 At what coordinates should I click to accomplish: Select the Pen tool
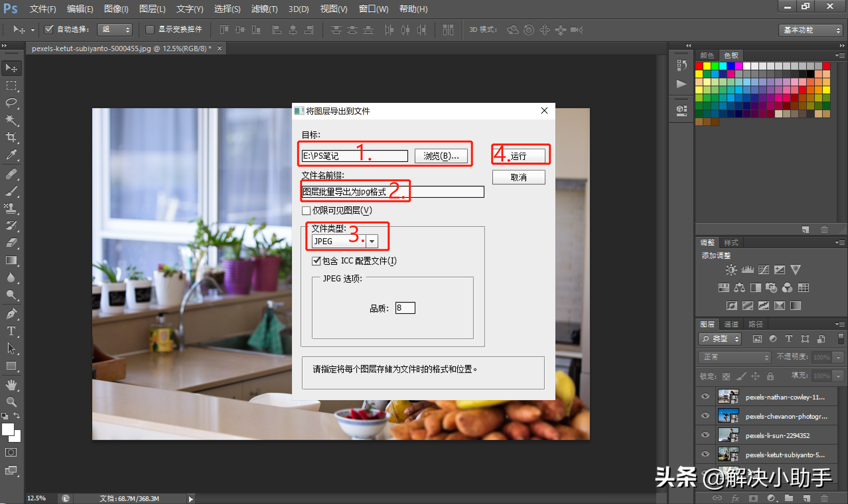[12, 314]
